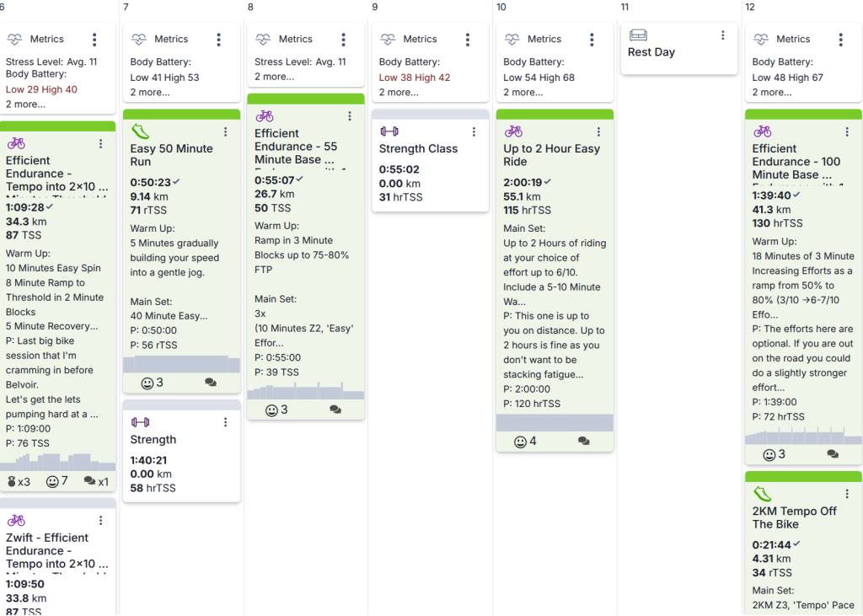Click the medal kudos icon on the day 6 workout
The image size is (863, 616).
(x=19, y=482)
